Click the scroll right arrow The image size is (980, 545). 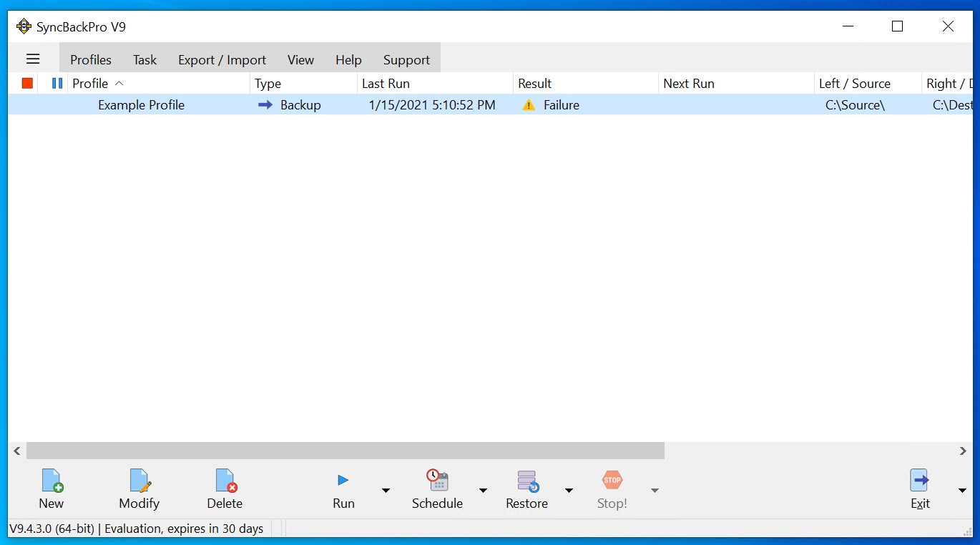point(963,451)
